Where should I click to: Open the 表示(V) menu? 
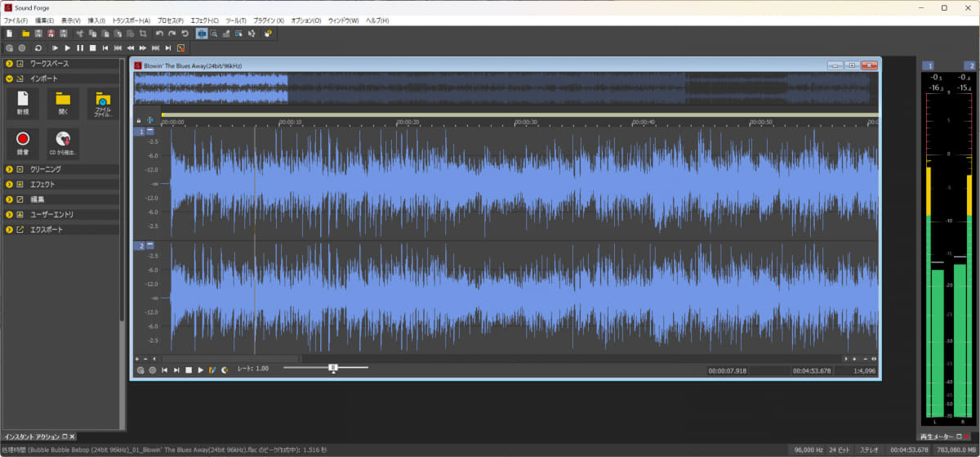point(71,20)
